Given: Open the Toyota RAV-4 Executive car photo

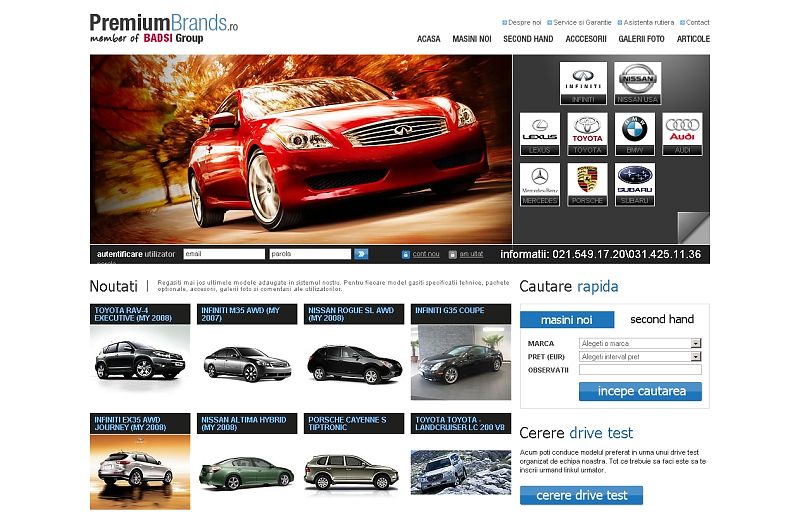Looking at the screenshot, I should (140, 360).
